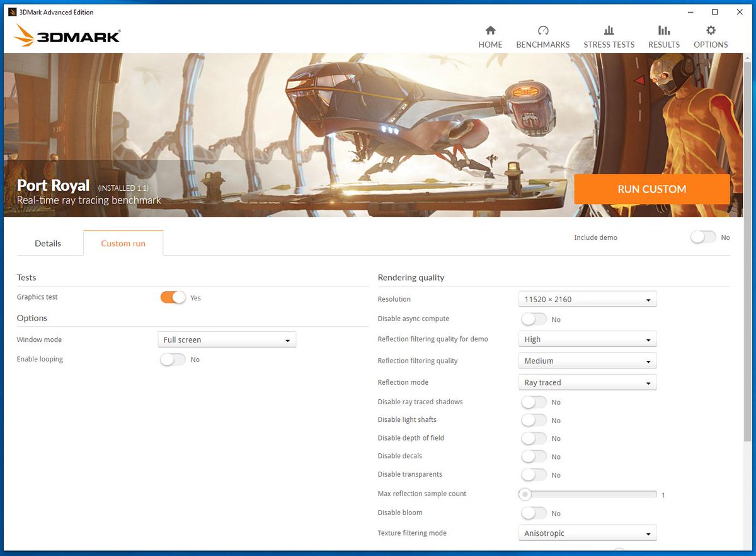Image resolution: width=756 pixels, height=556 pixels.
Task: Open Reflection filtering quality Medium dropdown
Action: pos(587,361)
